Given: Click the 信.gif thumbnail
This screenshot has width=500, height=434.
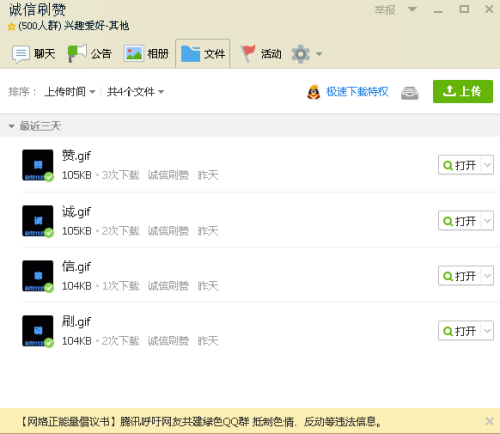Looking at the screenshot, I should pyautogui.click(x=38, y=276).
